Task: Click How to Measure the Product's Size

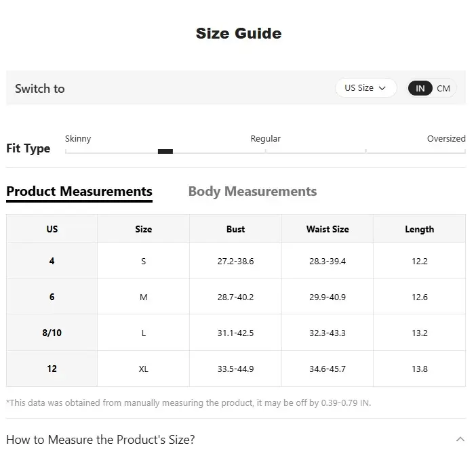Action: point(100,439)
